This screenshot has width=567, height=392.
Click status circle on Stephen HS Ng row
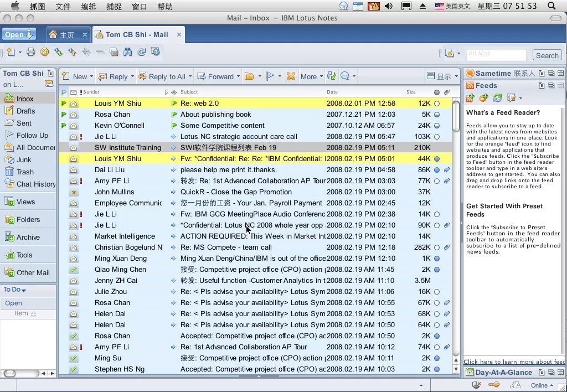(437, 369)
